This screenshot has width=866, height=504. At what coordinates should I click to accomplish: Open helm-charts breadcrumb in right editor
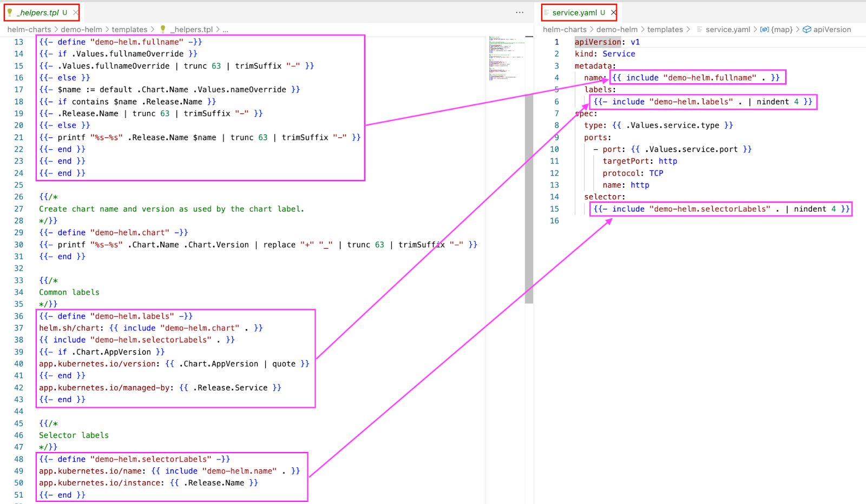pyautogui.click(x=565, y=30)
